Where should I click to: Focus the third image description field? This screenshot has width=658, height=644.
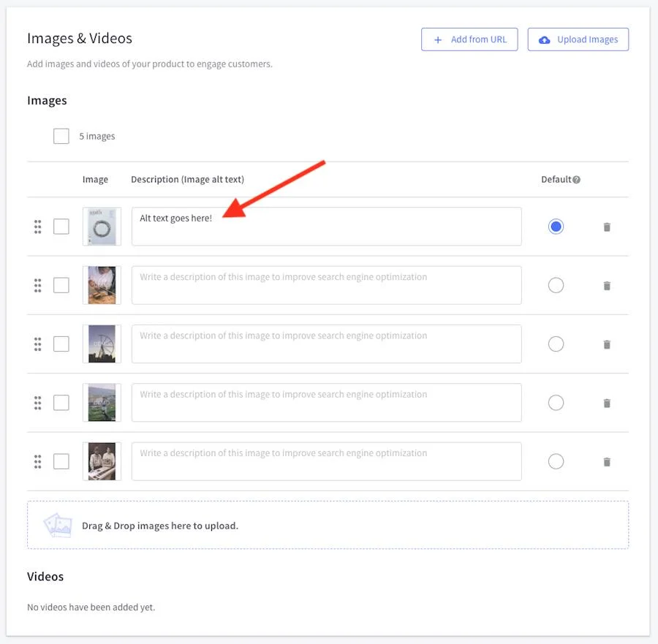(327, 344)
